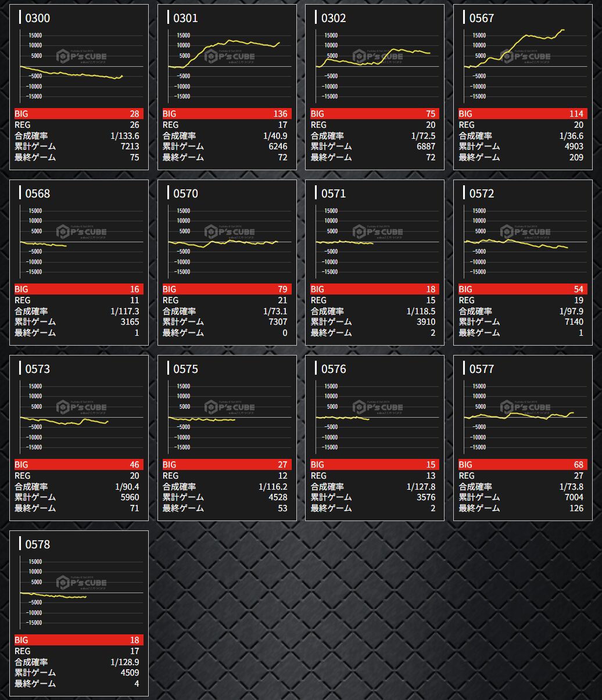Click the graph on machine 0573 card
The height and width of the screenshot is (700, 602).
click(x=81, y=418)
